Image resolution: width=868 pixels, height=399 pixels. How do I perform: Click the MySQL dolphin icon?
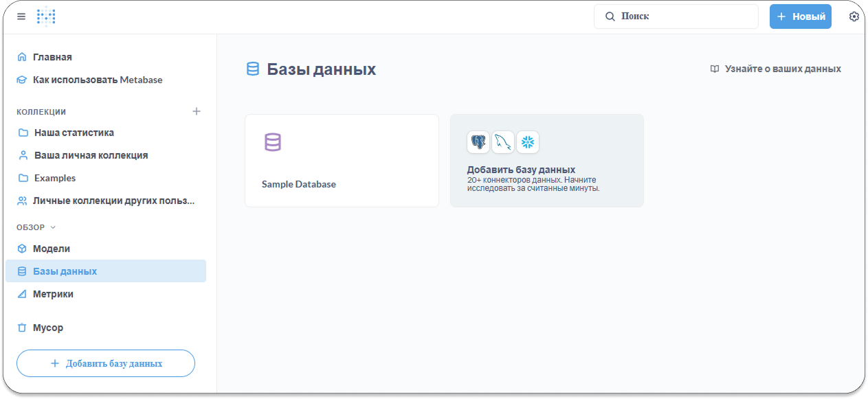point(503,142)
